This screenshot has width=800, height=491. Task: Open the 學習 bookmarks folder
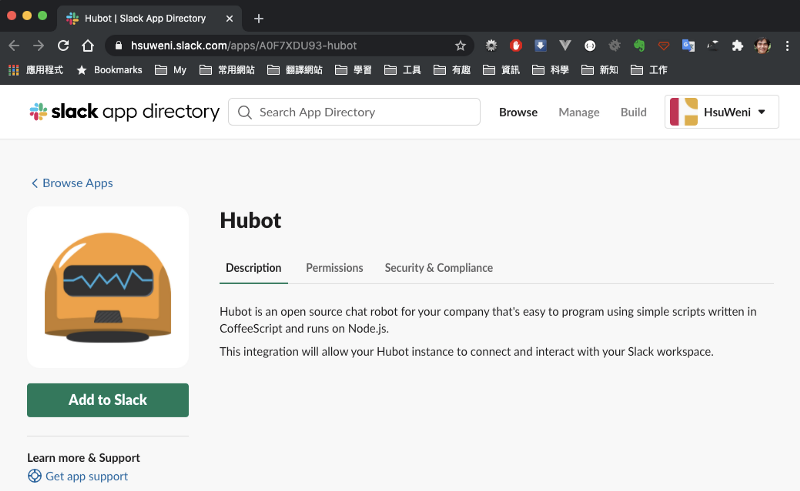353,70
